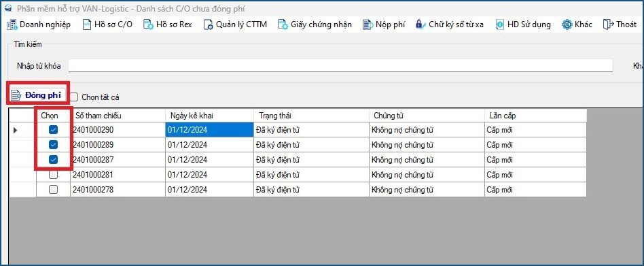
Task: Sort by Số tham chiếu column header
Action: click(x=118, y=116)
